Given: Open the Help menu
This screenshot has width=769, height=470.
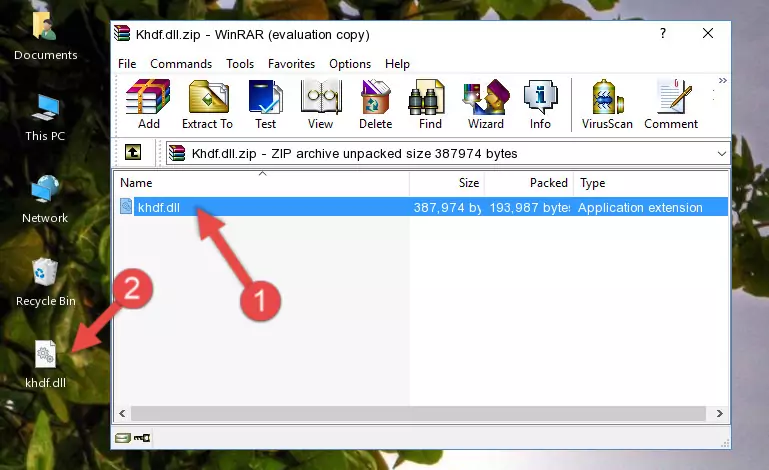Looking at the screenshot, I should tap(397, 64).
